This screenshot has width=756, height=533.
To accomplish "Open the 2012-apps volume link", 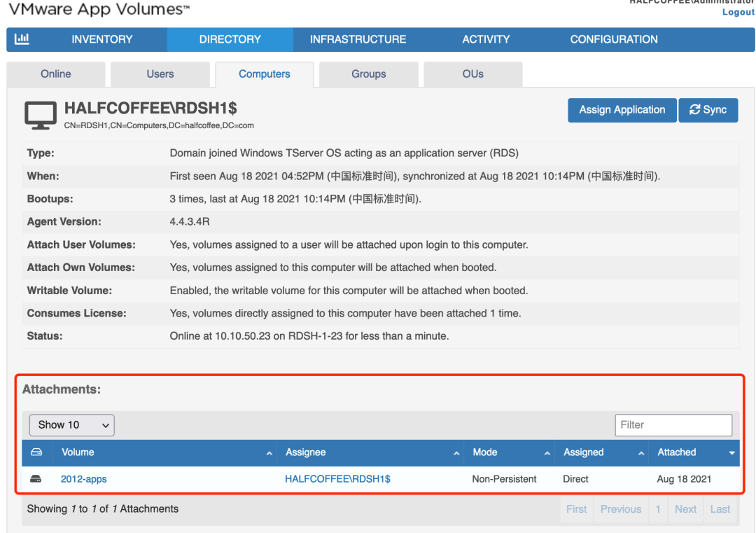I will [x=83, y=479].
